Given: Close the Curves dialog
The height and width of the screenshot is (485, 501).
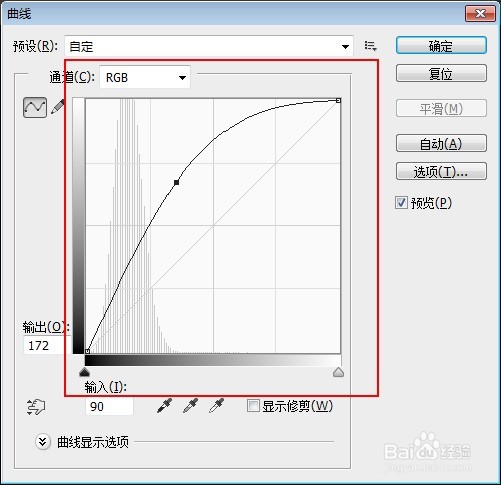Looking at the screenshot, I should (x=480, y=14).
